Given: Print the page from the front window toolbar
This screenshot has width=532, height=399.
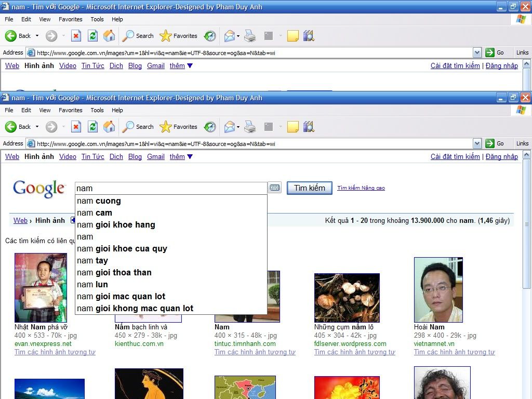Looking at the screenshot, I should (250, 127).
